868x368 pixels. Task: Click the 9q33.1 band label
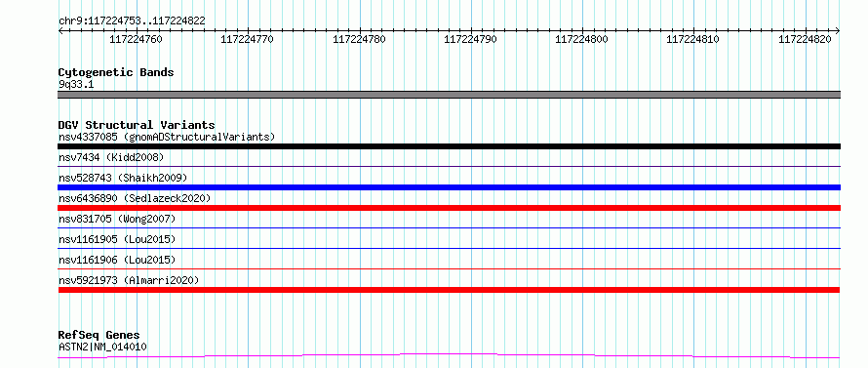click(x=76, y=85)
